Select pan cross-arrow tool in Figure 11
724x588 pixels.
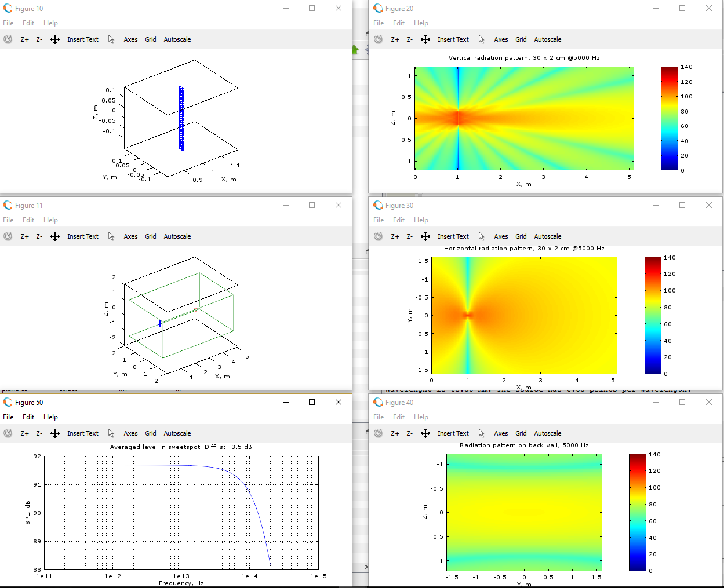[x=55, y=236]
